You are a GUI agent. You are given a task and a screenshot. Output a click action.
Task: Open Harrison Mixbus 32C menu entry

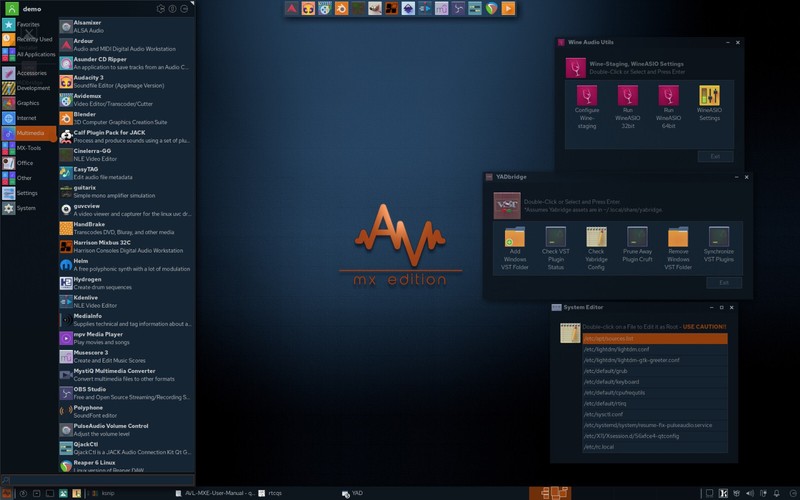coord(126,246)
